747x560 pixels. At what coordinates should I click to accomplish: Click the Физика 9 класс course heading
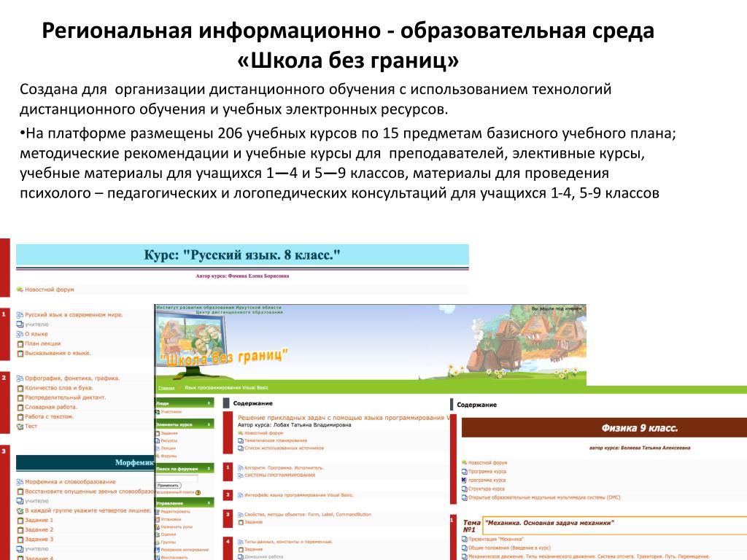coord(639,428)
